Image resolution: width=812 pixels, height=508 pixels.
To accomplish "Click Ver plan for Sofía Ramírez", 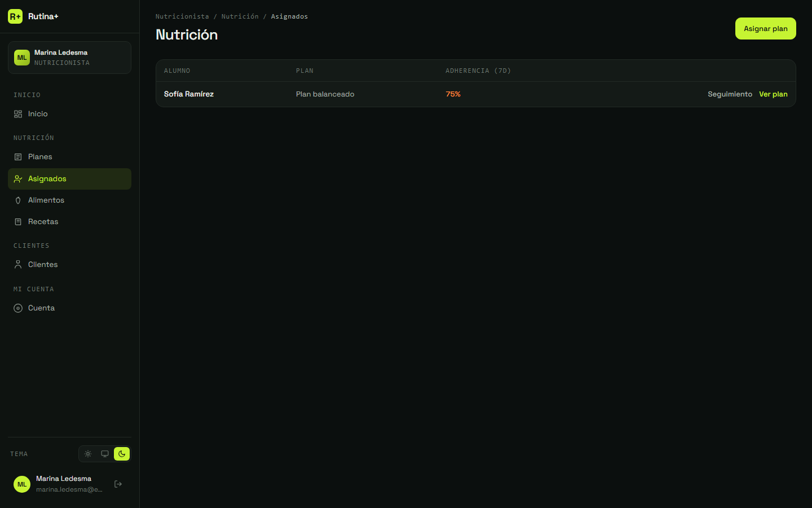I will pyautogui.click(x=773, y=94).
